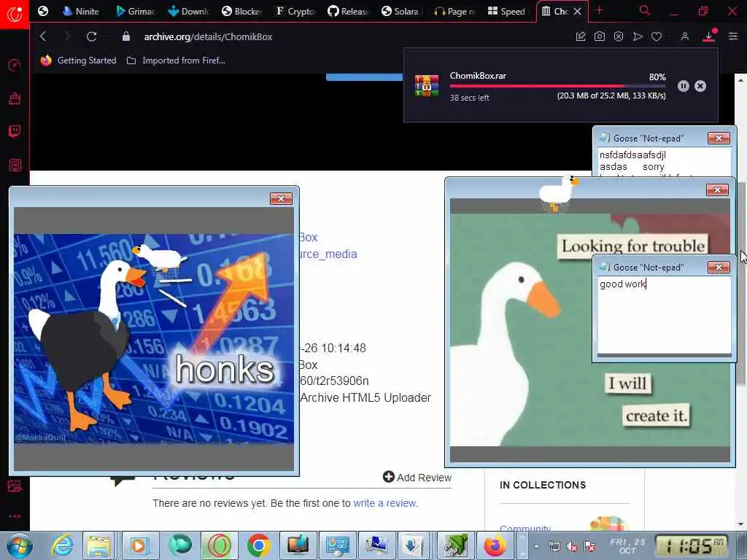Open the pinboard edit icon in address bar
This screenshot has height=560, width=747.
(580, 36)
